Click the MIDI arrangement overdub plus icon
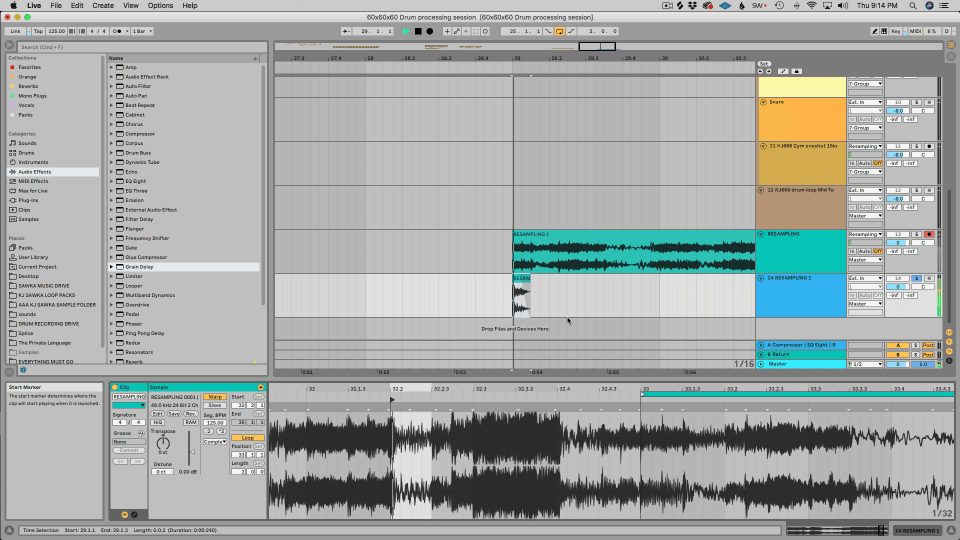 [447, 31]
